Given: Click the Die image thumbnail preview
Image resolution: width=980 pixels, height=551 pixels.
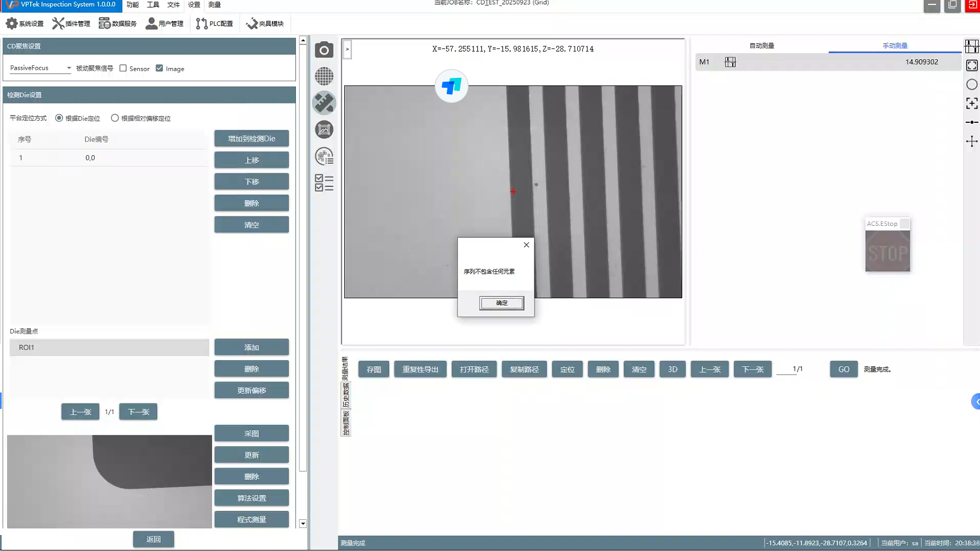Looking at the screenshot, I should tap(109, 481).
